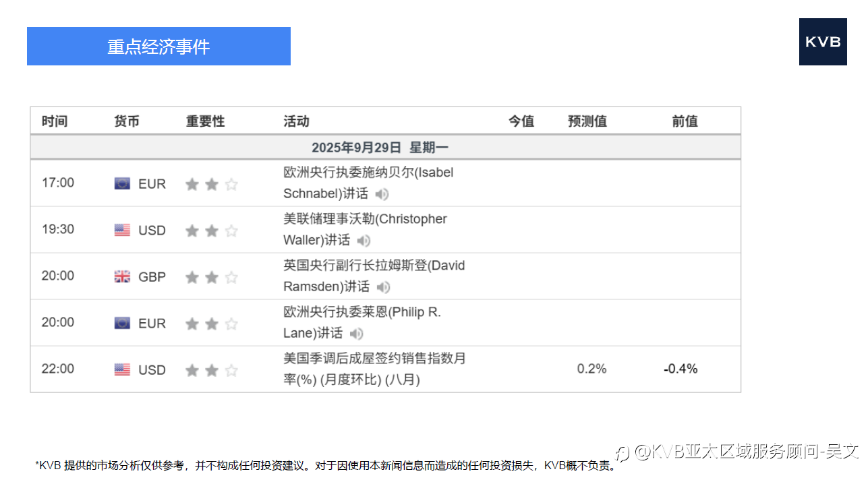This screenshot has height=482, width=868.
Task: Click the 货币 column header
Action: 127,121
